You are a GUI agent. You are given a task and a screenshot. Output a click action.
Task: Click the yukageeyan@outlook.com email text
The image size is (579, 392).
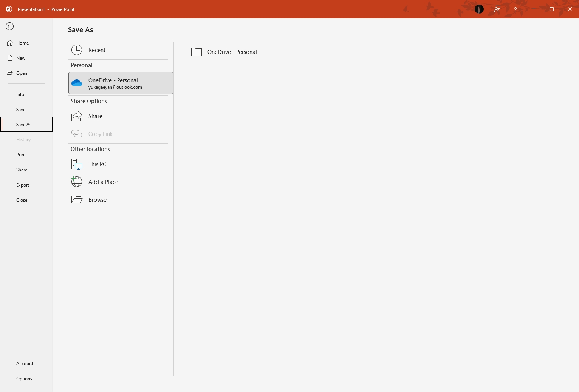point(115,87)
